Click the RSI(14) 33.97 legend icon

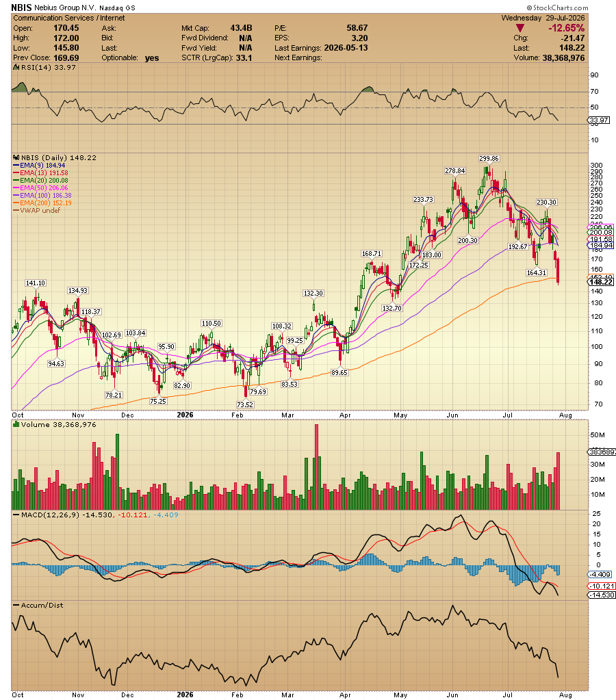pos(16,68)
